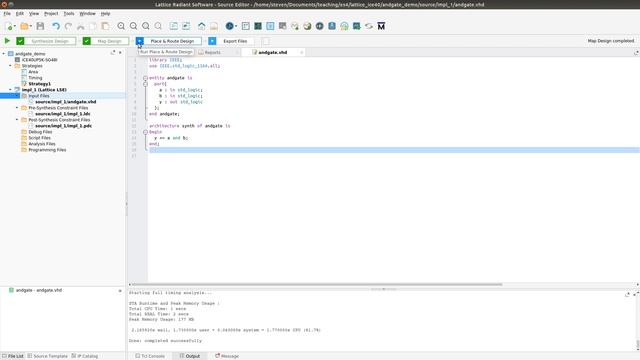Image resolution: width=640 pixels, height=360 pixels.
Task: Open the File menu
Action: pyautogui.click(x=7, y=13)
